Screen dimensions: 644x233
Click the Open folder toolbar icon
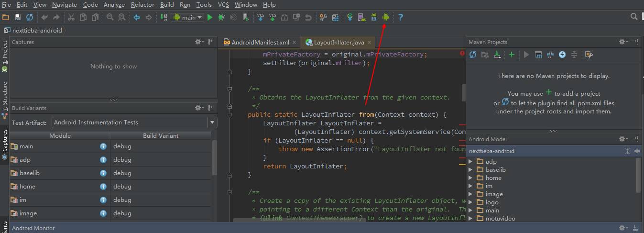(6, 17)
